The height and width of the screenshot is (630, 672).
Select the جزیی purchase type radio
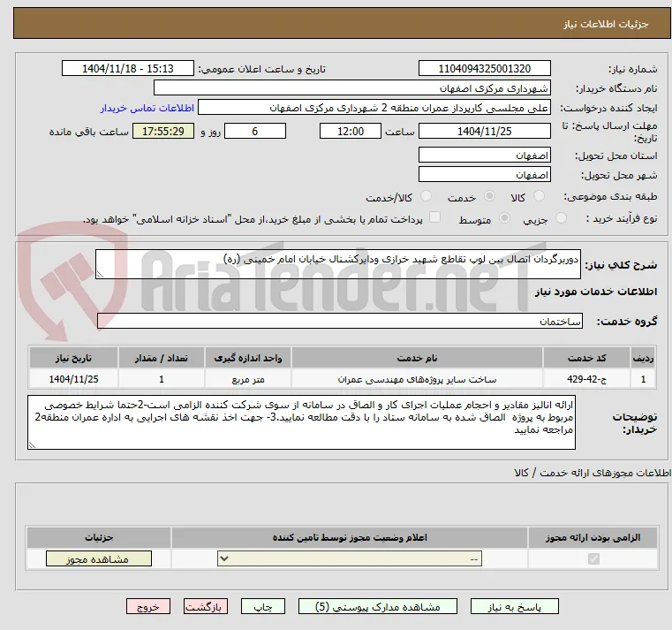tap(561, 218)
